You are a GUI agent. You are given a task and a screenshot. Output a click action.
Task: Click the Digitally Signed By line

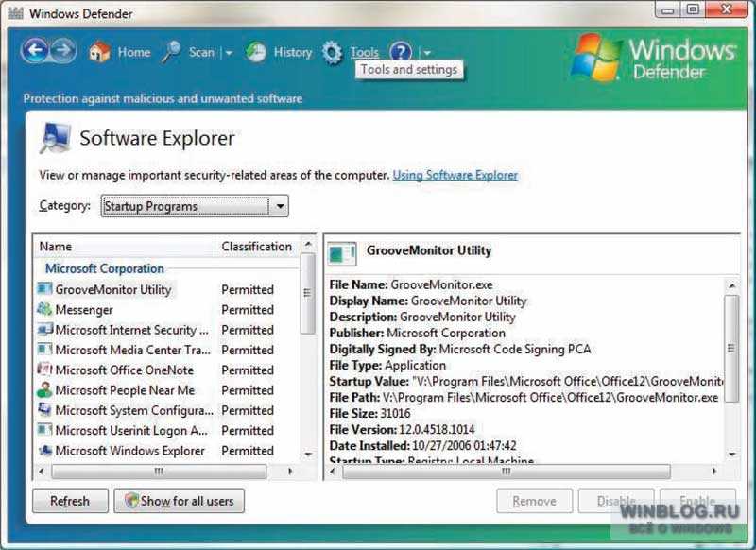tap(460, 349)
